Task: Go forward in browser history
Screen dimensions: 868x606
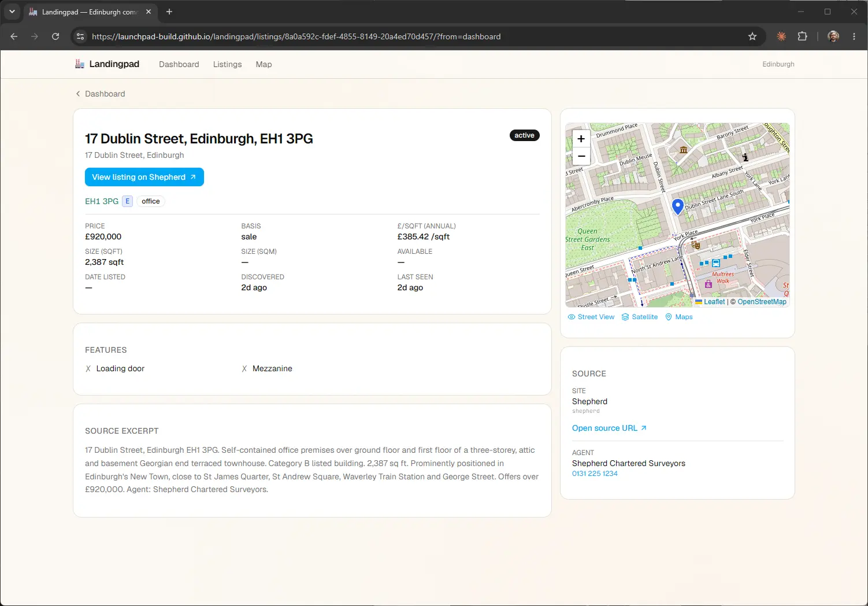Action: click(x=35, y=36)
